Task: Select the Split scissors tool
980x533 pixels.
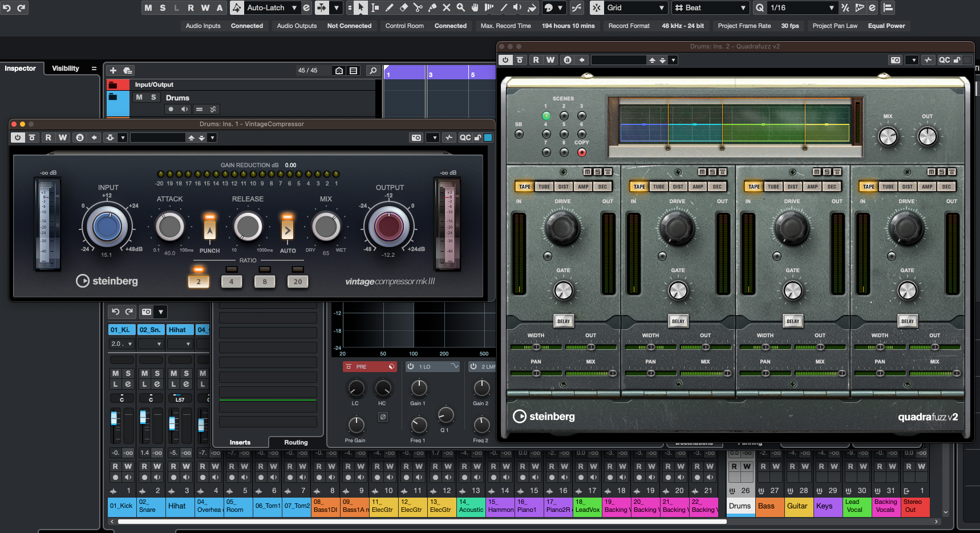Action: tap(418, 7)
